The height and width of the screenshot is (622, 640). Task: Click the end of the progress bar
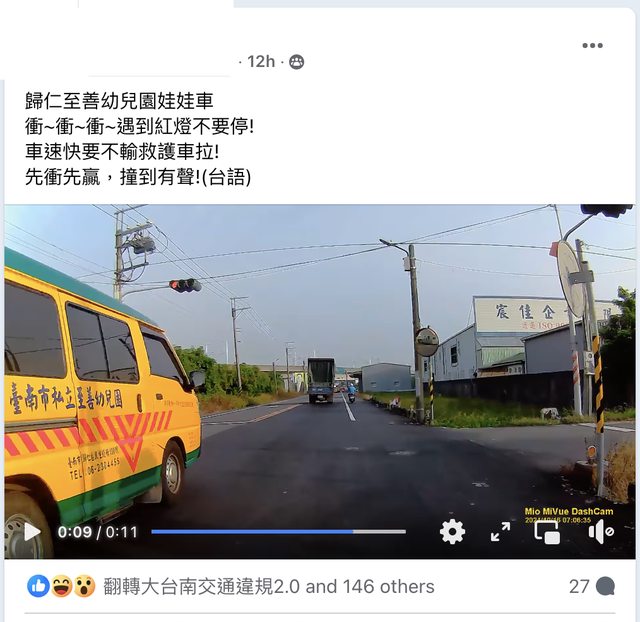(404, 532)
